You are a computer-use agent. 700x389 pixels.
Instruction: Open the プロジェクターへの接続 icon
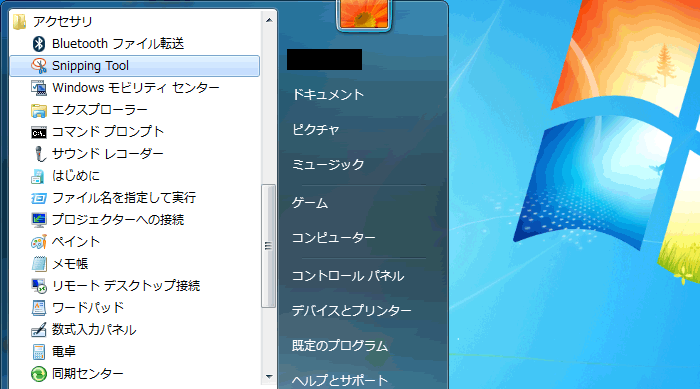(x=39, y=220)
